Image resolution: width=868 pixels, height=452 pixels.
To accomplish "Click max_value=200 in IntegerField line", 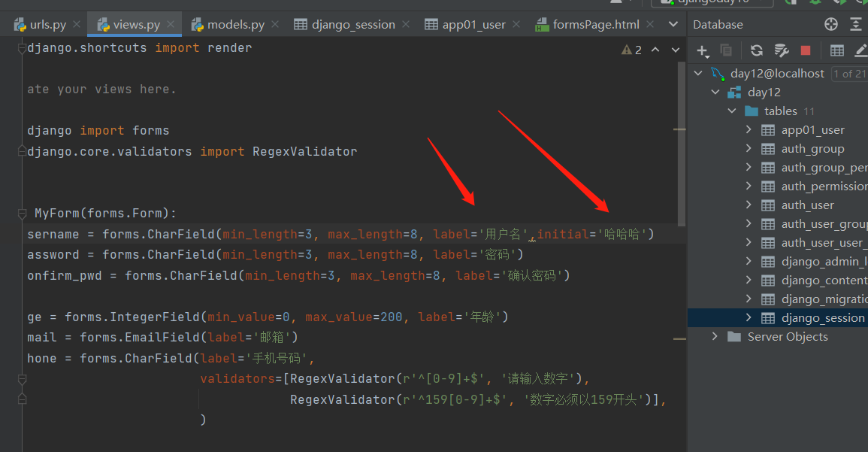I will [x=354, y=317].
